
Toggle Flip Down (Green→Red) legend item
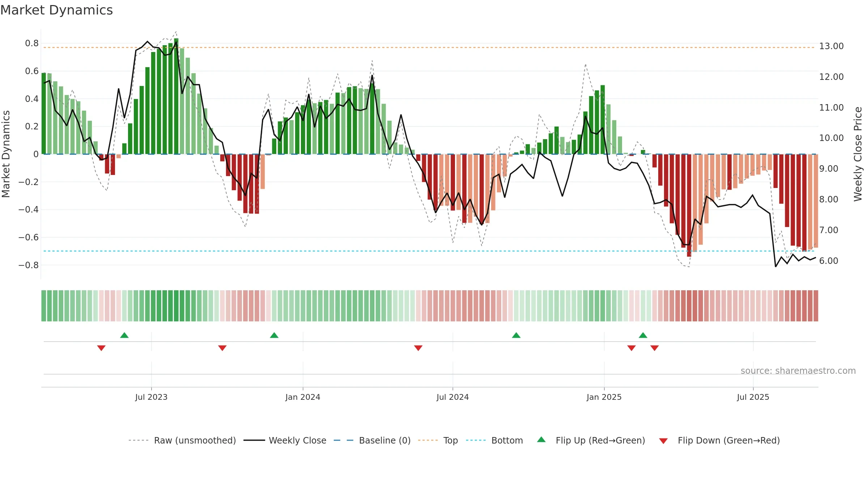[719, 440]
